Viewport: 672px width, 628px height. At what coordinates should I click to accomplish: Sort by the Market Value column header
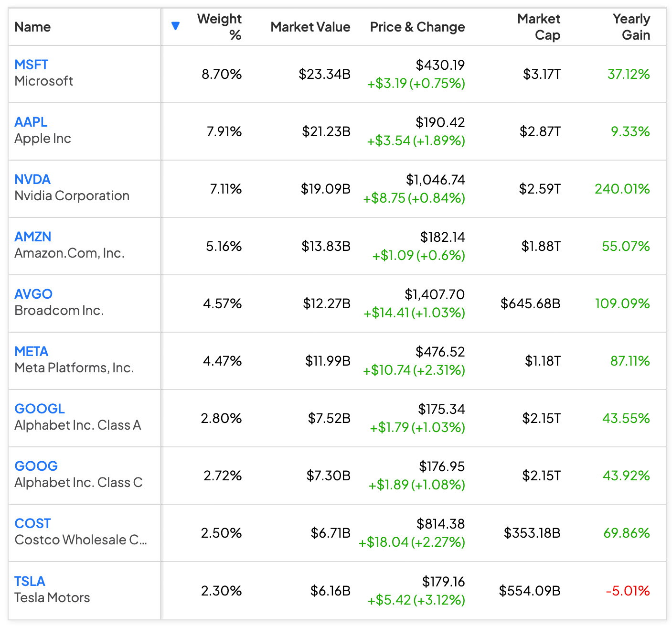coord(310,27)
